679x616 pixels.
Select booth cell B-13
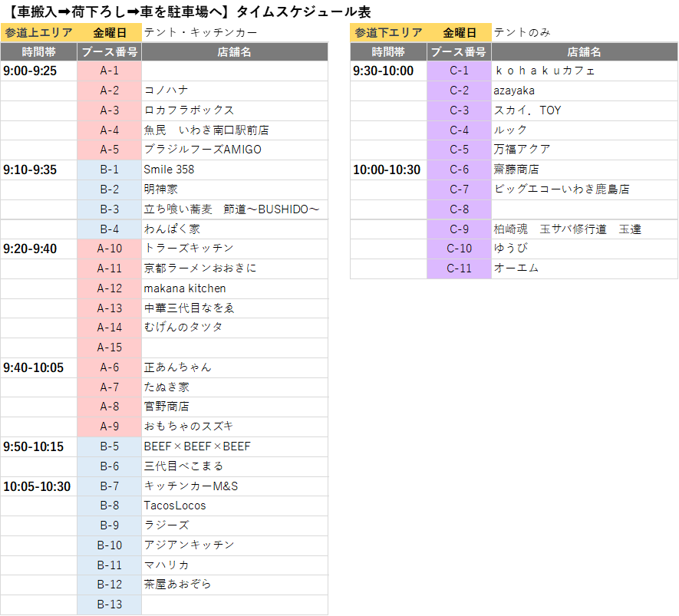pyautogui.click(x=110, y=604)
